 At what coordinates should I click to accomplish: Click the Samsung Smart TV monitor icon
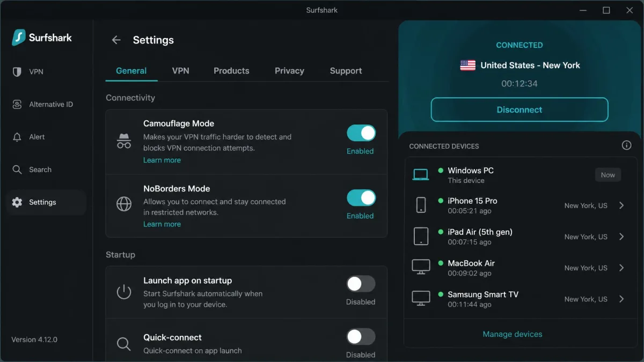(421, 298)
